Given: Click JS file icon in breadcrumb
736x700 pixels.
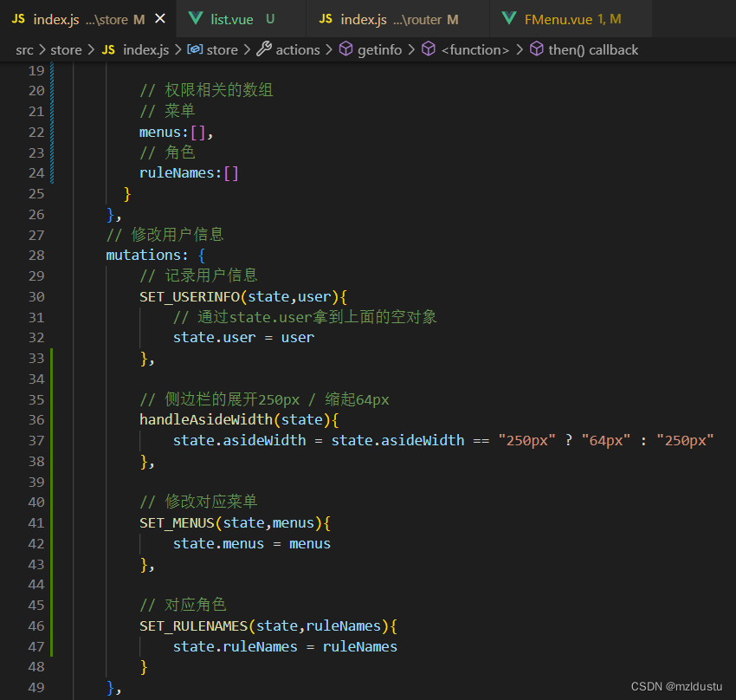Looking at the screenshot, I should tap(108, 49).
